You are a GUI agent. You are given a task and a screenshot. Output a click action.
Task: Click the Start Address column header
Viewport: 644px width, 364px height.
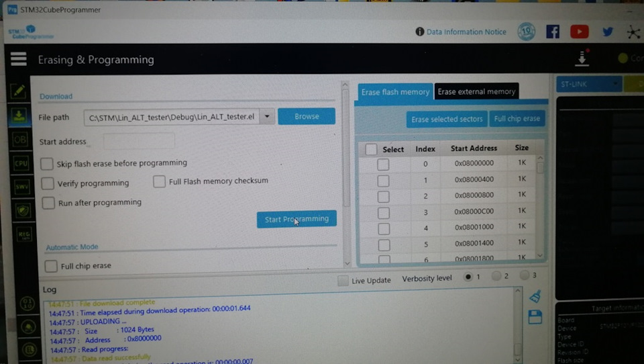(474, 148)
